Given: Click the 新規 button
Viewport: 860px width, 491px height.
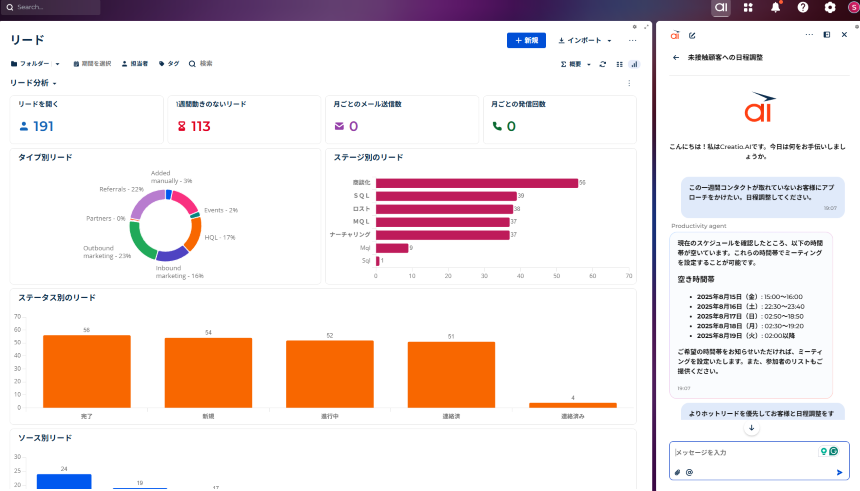Looking at the screenshot, I should [526, 40].
